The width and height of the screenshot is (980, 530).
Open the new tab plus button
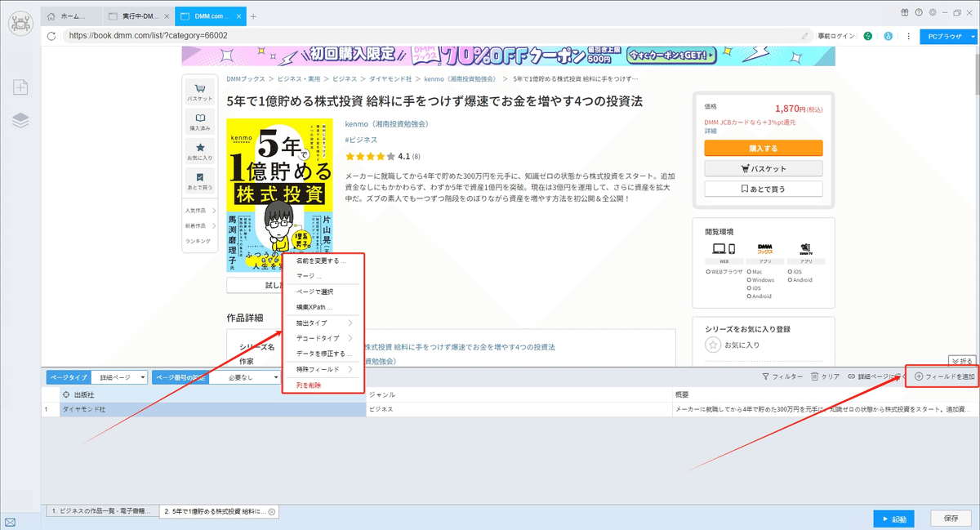253,16
